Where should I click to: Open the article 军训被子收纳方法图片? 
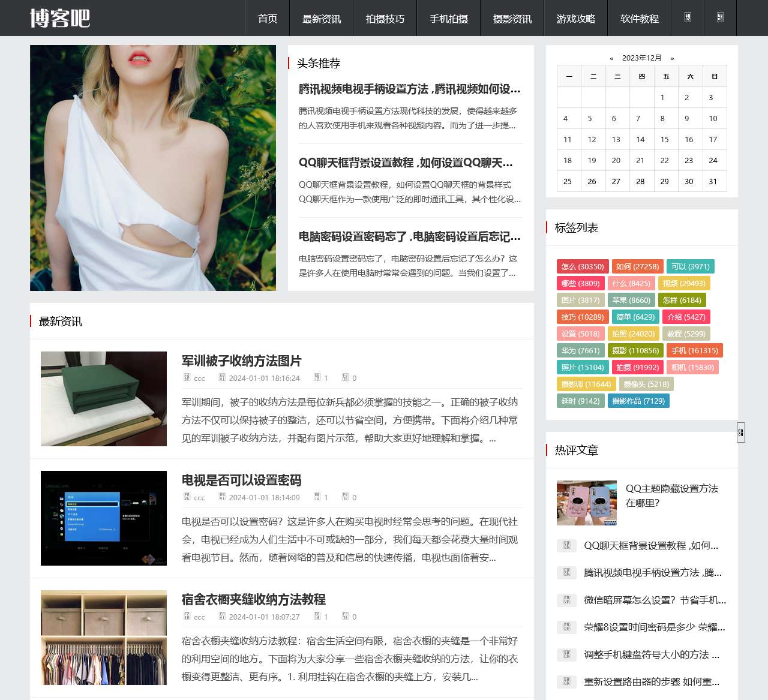tap(241, 361)
